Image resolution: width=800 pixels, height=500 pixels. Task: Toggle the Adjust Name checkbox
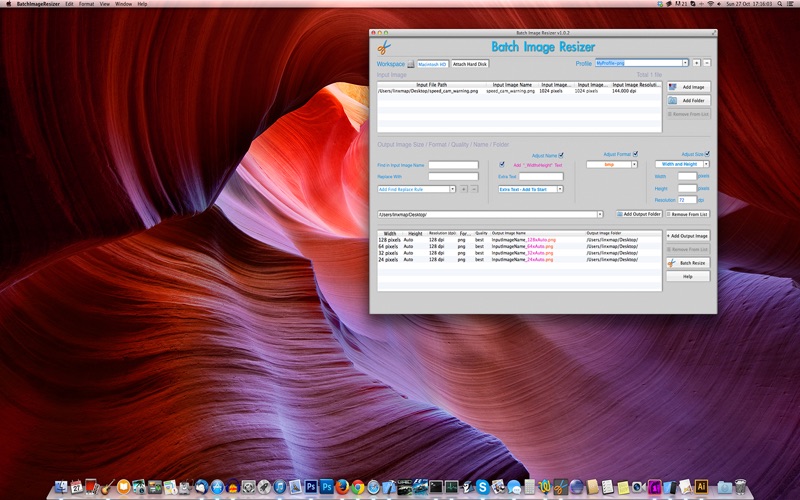point(561,155)
